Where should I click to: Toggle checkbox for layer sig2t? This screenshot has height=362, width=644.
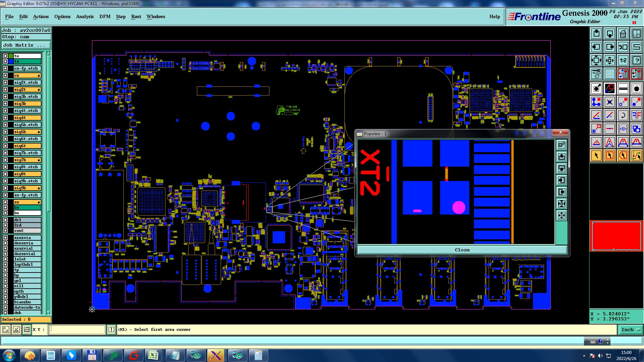pos(5,89)
